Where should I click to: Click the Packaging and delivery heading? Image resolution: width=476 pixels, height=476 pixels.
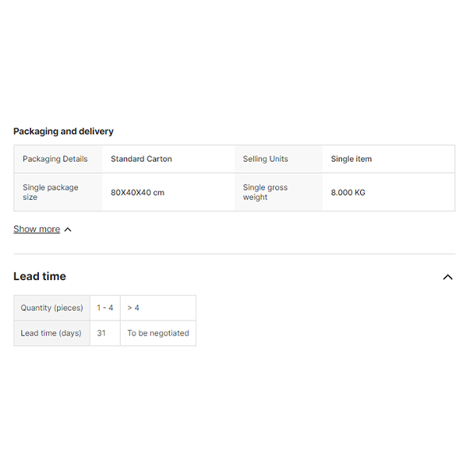63,132
